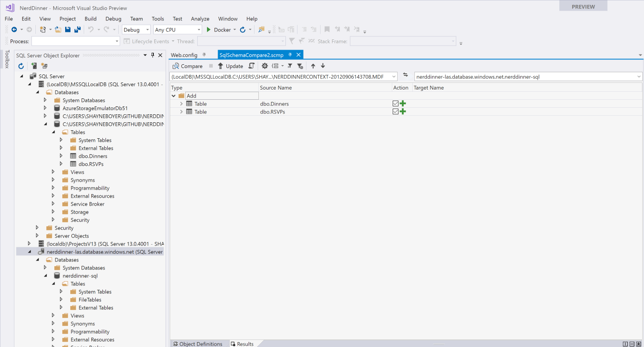Open the Debug menu
Screen dimensions: 644x347
pos(113,19)
